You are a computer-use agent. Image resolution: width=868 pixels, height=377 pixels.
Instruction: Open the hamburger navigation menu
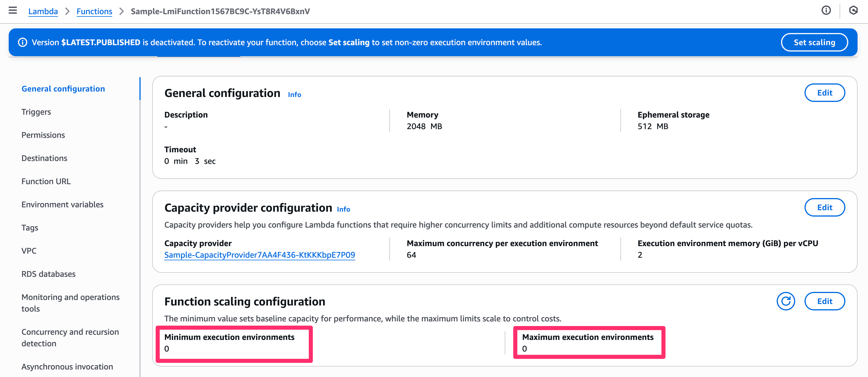coord(13,10)
